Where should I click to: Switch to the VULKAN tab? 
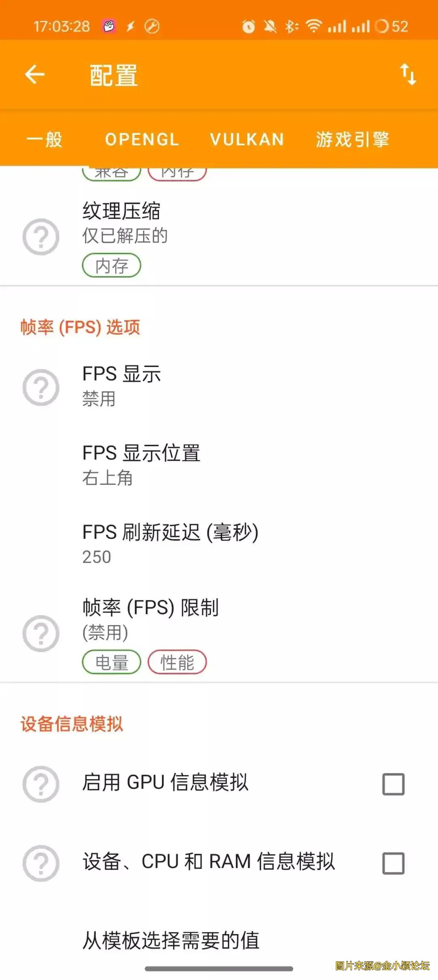(x=247, y=140)
